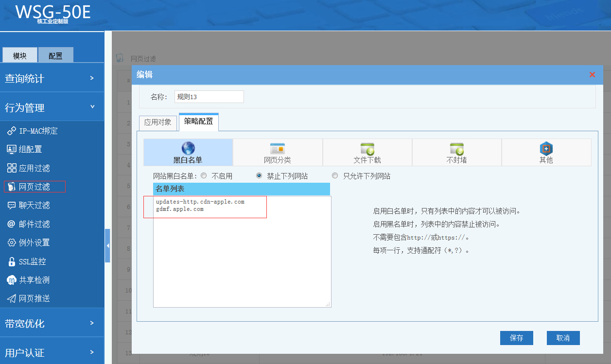Collapse the 行为管理 sidebar section
The image size is (611, 364).
tap(52, 107)
